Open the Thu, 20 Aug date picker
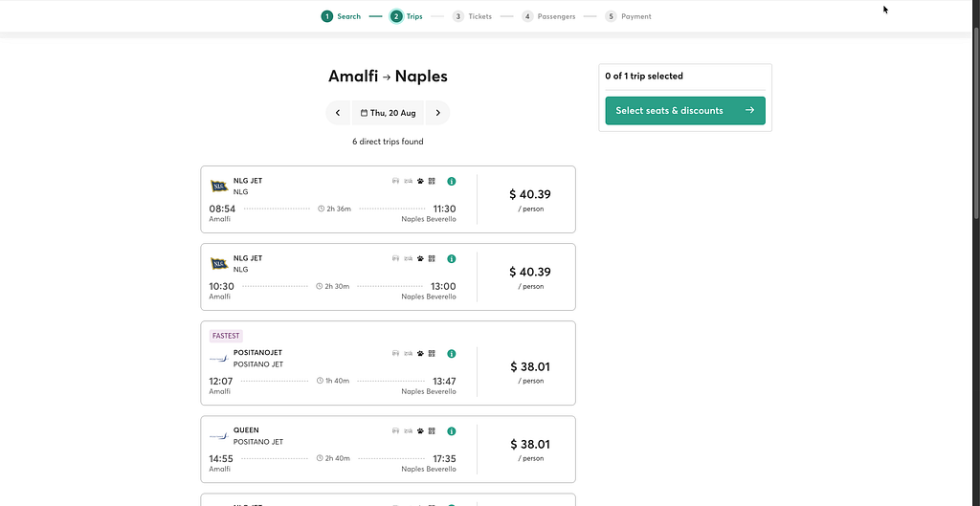Image resolution: width=980 pixels, height=506 pixels. [x=389, y=113]
